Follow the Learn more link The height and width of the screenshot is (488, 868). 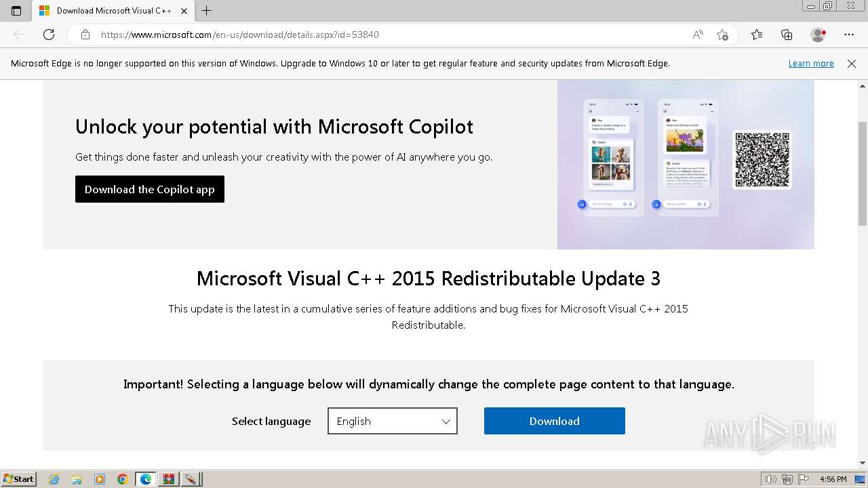coord(810,64)
